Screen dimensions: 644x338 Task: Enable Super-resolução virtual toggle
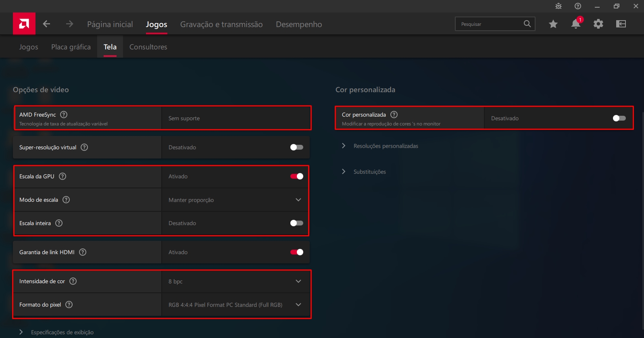(x=297, y=147)
